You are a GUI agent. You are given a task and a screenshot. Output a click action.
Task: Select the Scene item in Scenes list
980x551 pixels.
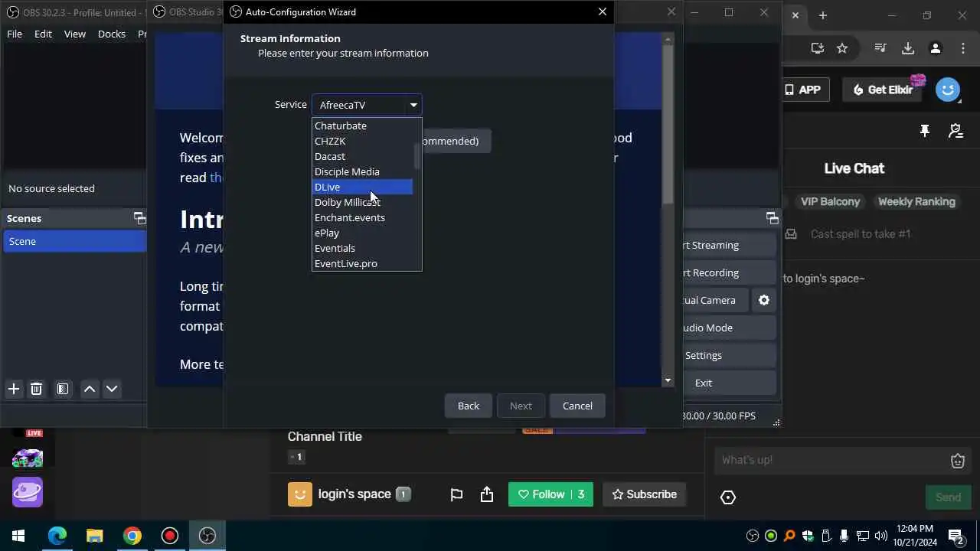click(x=74, y=241)
